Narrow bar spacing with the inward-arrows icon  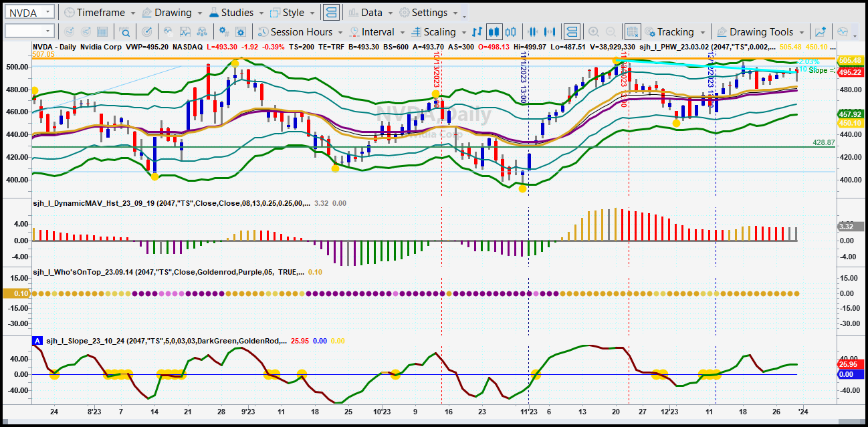[533, 32]
